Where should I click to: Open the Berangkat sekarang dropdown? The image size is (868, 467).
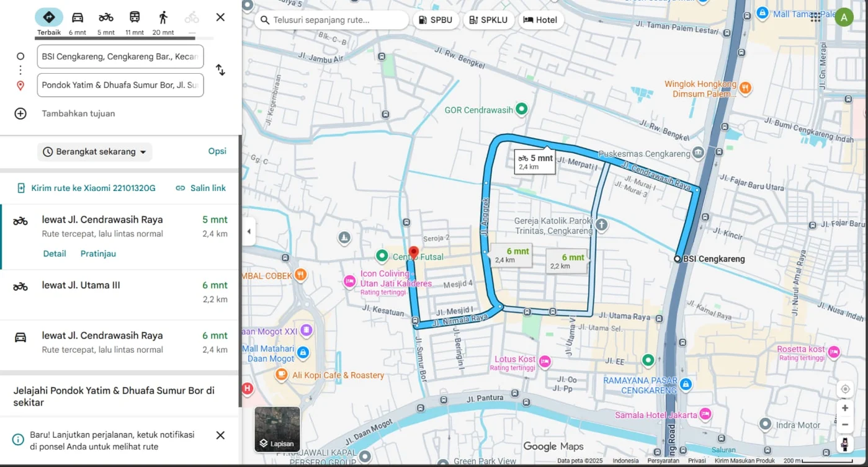[95, 152]
